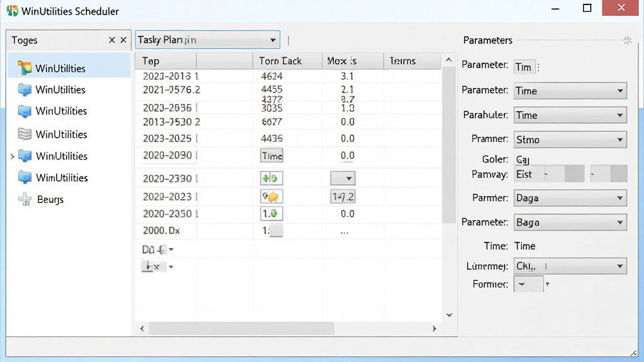
Task: Click the small box in row 2000.Dx
Action: pyautogui.click(x=276, y=231)
